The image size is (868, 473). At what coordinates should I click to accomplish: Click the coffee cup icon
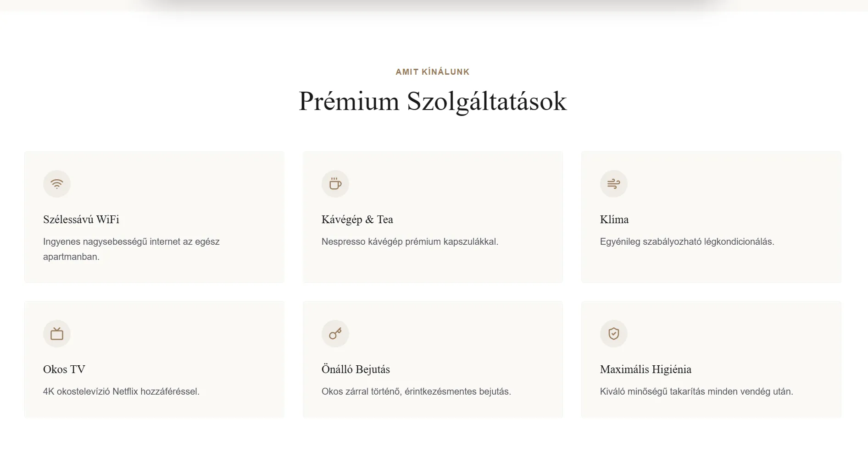pos(335,184)
